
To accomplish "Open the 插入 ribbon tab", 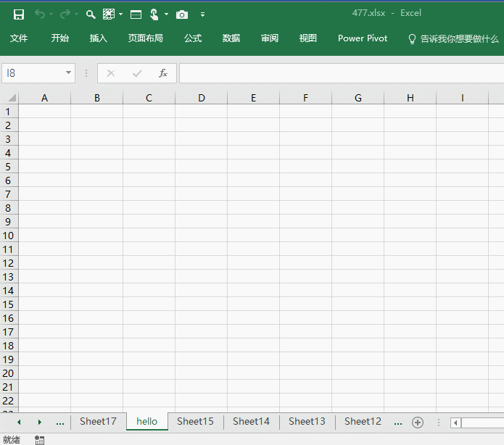I will (99, 38).
